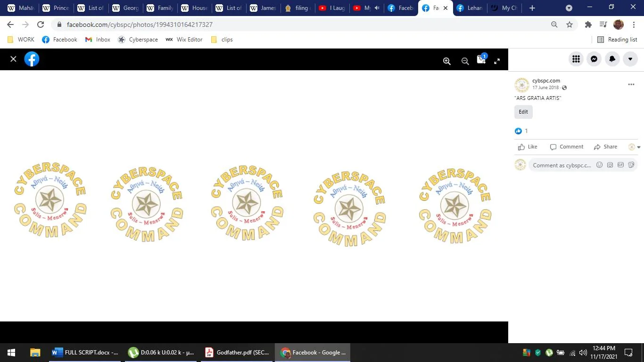644x362 pixels.
Task: Open File Explorer from the taskbar
Action: click(35, 353)
